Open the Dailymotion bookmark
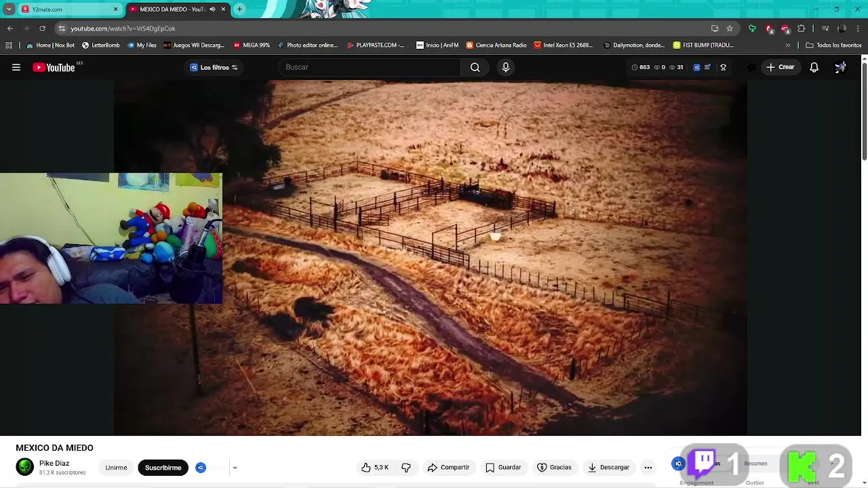 coord(634,45)
